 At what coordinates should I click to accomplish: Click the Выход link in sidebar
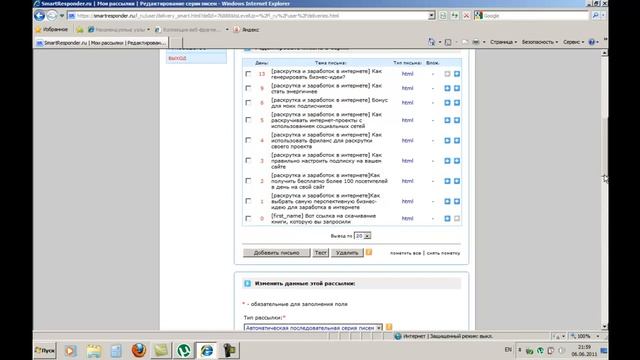[177, 58]
